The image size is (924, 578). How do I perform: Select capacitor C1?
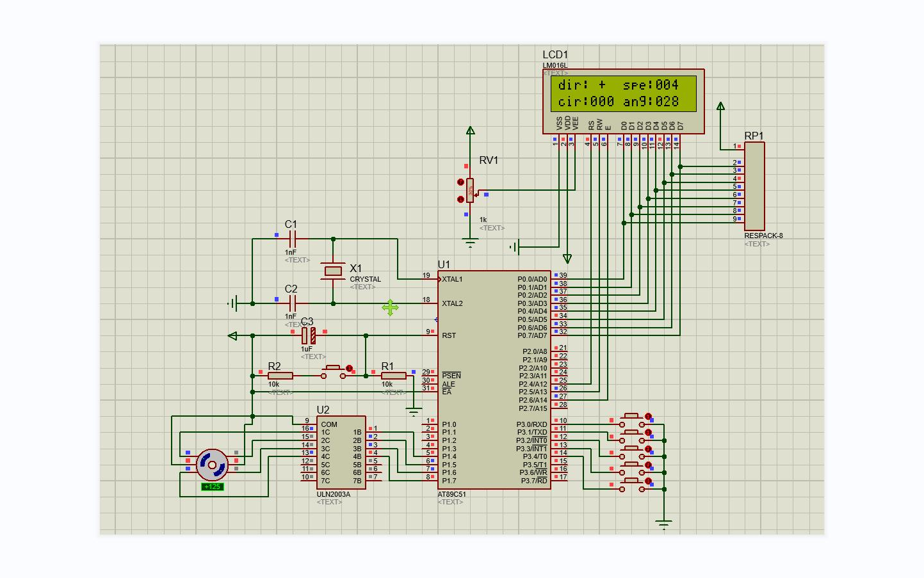(293, 239)
